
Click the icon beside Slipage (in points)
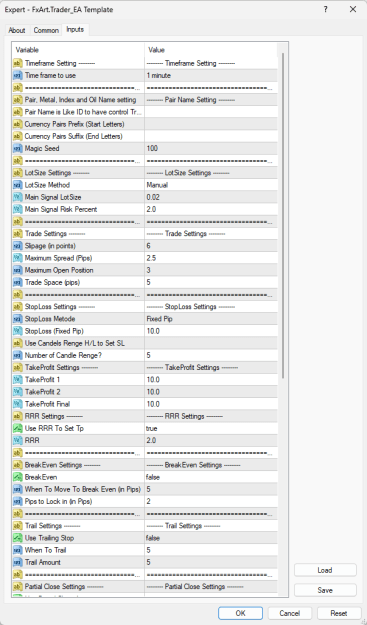(x=18, y=246)
